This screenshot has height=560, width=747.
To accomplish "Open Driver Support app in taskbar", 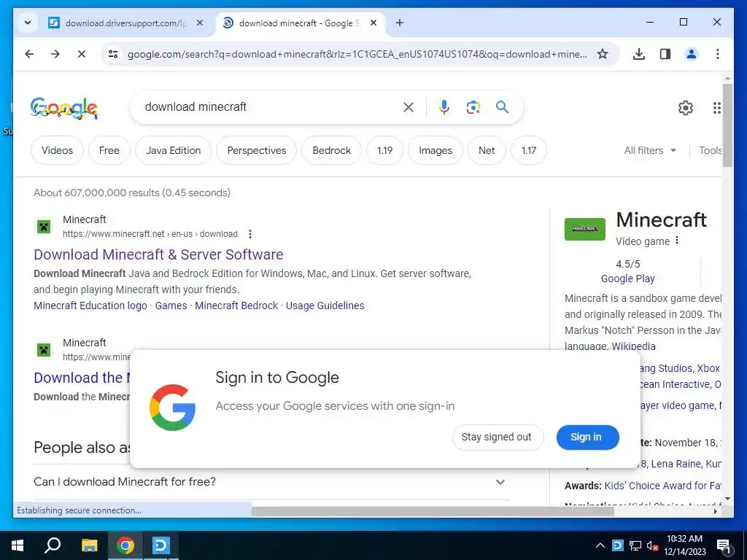I will click(161, 545).
